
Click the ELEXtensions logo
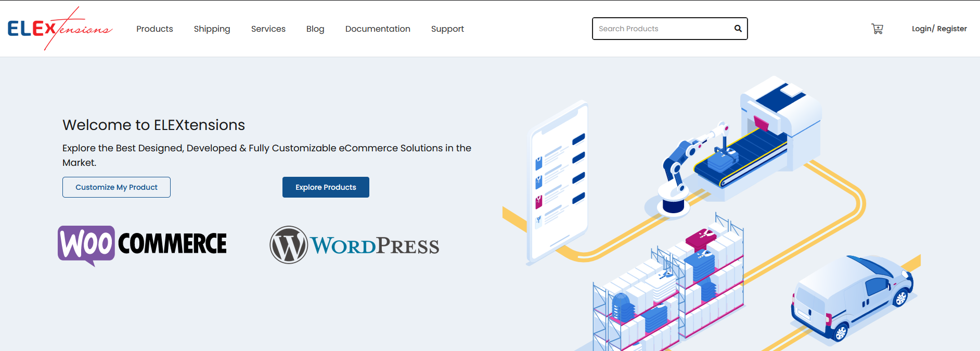pyautogui.click(x=59, y=29)
